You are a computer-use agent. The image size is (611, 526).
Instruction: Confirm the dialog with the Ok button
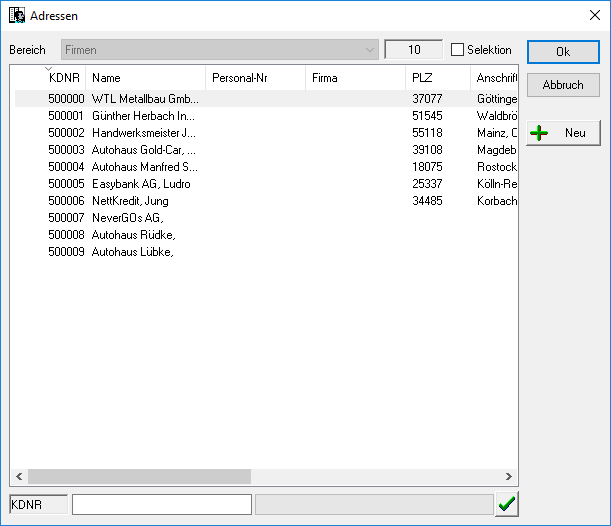coord(563,52)
